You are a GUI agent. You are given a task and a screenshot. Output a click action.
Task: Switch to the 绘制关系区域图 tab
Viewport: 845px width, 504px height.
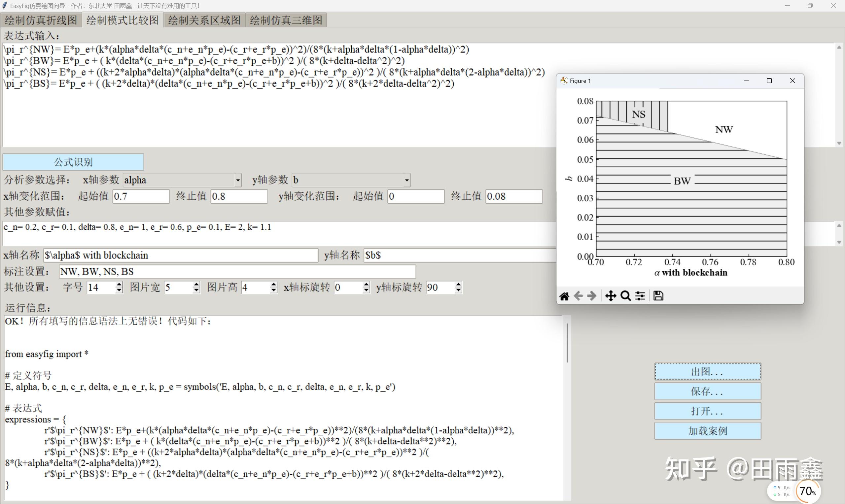203,20
